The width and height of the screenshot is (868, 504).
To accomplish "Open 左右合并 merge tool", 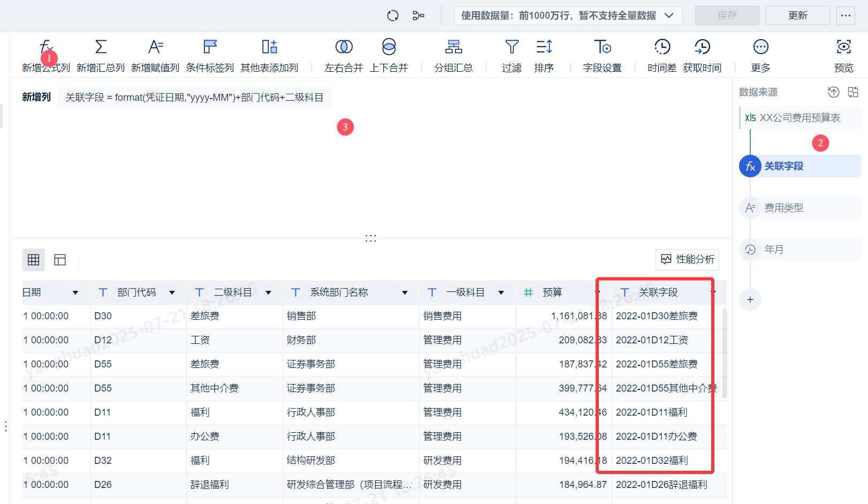I will pyautogui.click(x=344, y=47).
